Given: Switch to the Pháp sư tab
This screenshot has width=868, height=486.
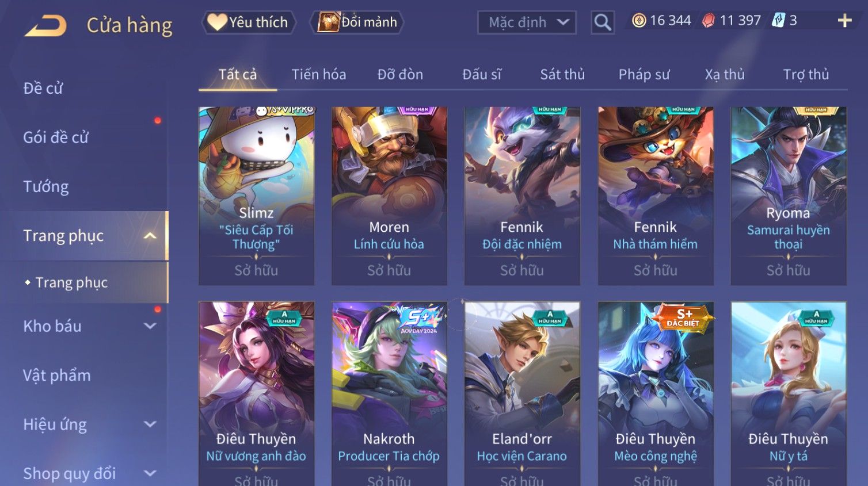Looking at the screenshot, I should point(644,74).
